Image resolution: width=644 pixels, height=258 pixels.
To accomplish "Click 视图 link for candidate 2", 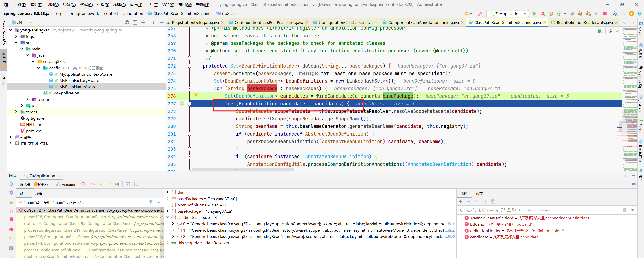I will (x=452, y=236).
